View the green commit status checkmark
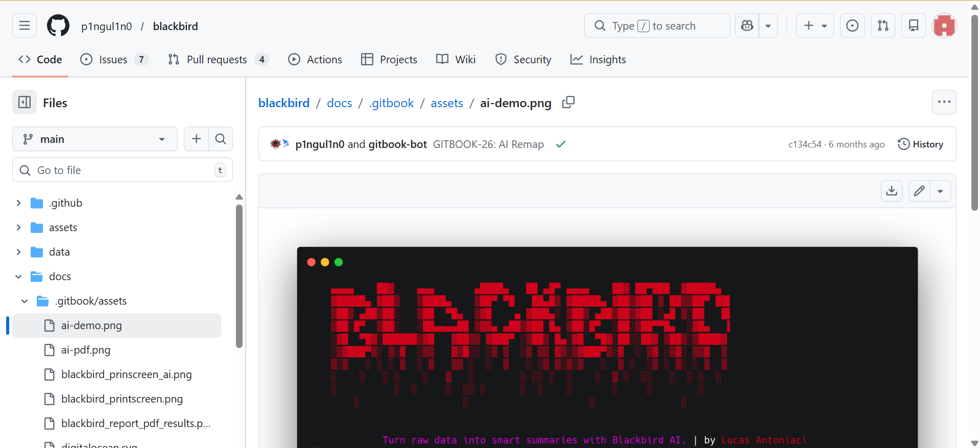 [x=561, y=144]
